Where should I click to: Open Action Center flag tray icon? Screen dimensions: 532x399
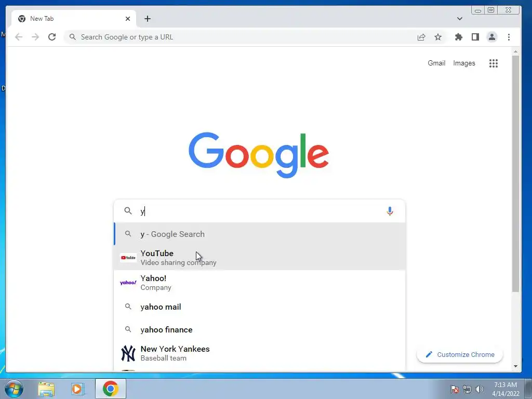coord(455,389)
